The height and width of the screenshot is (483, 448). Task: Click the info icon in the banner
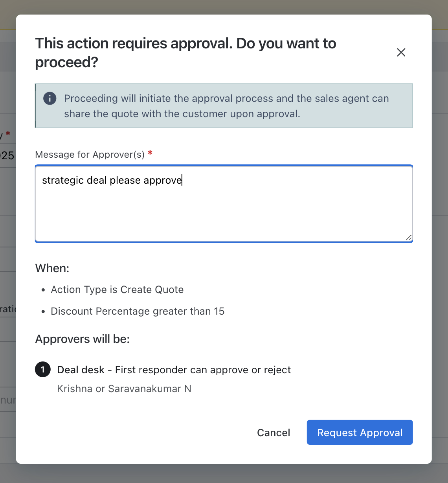(50, 98)
